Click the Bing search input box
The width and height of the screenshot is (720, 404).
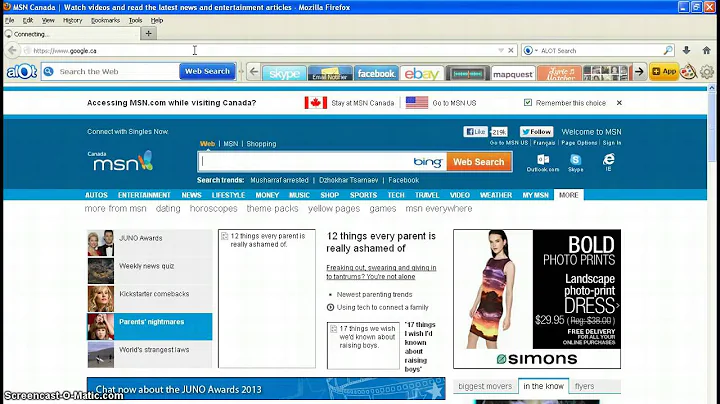[305, 162]
